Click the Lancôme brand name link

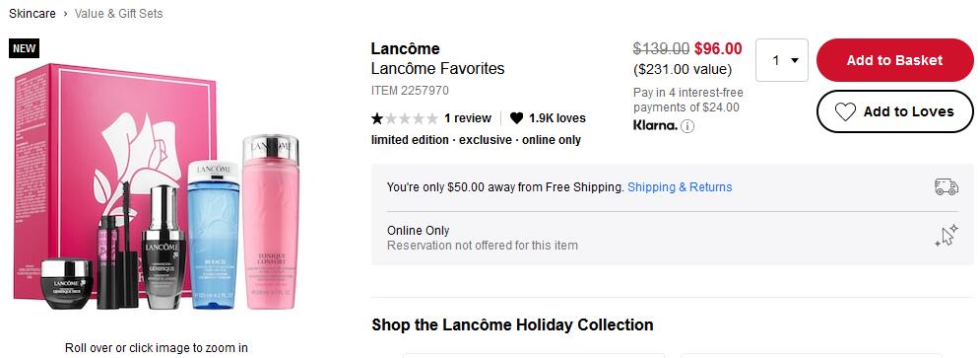pyautogui.click(x=405, y=48)
